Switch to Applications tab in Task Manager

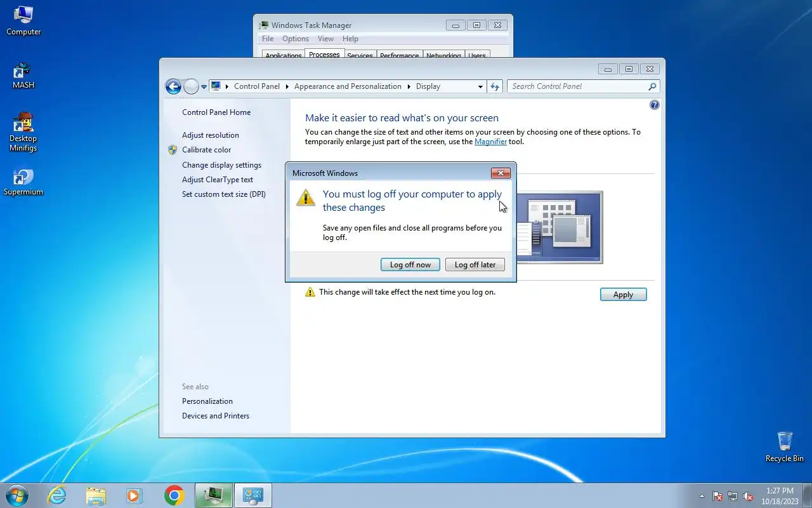tap(284, 55)
